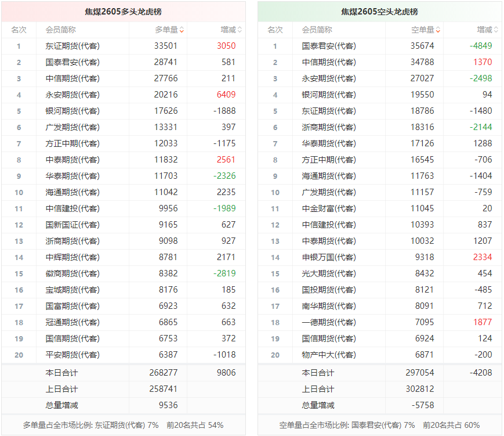The width and height of the screenshot is (504, 436).
Task: Click the 焦煤2605空头龙虎榜 table title
Action: click(380, 12)
